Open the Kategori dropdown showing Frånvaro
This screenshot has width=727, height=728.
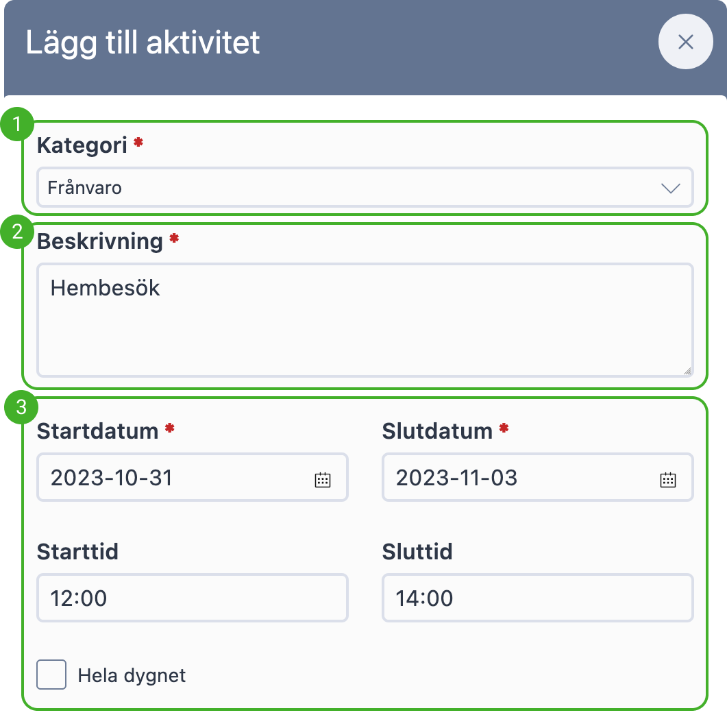point(365,187)
